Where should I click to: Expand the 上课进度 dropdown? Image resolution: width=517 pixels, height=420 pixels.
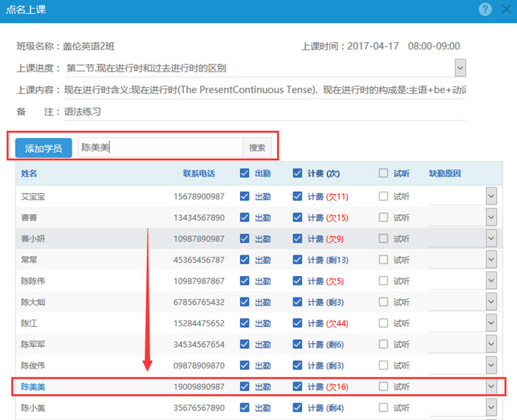pyautogui.click(x=460, y=68)
